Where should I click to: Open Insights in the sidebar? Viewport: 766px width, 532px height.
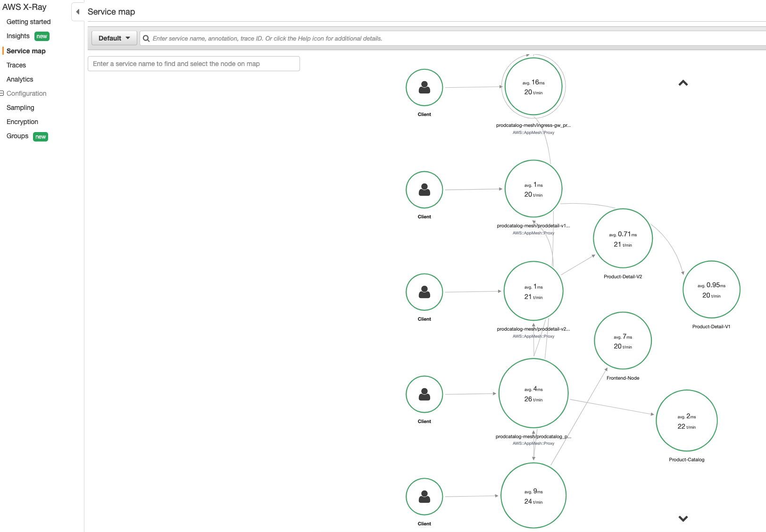(18, 36)
